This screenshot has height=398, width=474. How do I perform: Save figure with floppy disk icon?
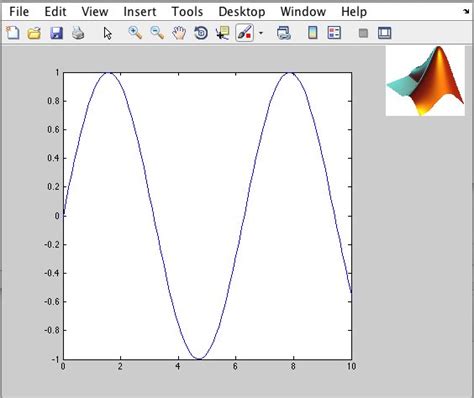click(x=56, y=33)
